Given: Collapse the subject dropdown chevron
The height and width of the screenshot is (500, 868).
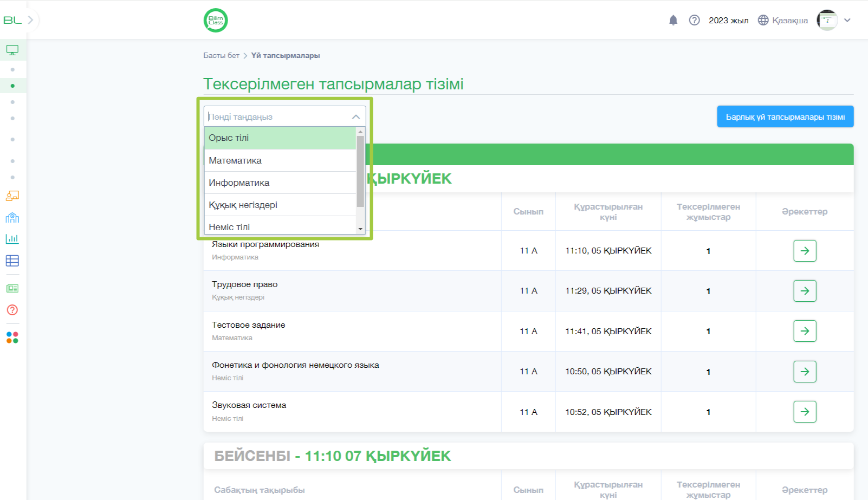Looking at the screenshot, I should tap(356, 117).
